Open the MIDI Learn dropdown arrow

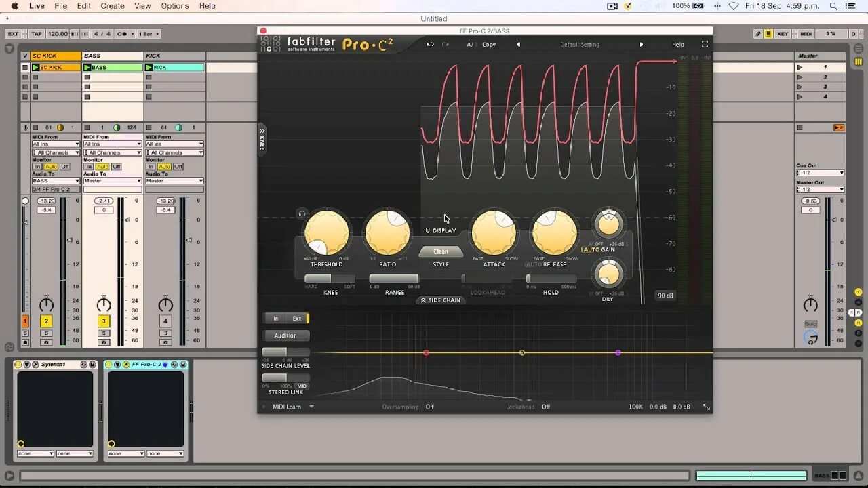pyautogui.click(x=312, y=407)
